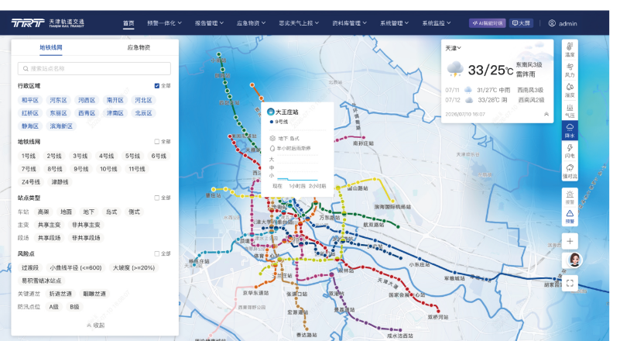The width and height of the screenshot is (644, 341).
Task: Check the 风险点 全部 checkbox
Action: 157,253
